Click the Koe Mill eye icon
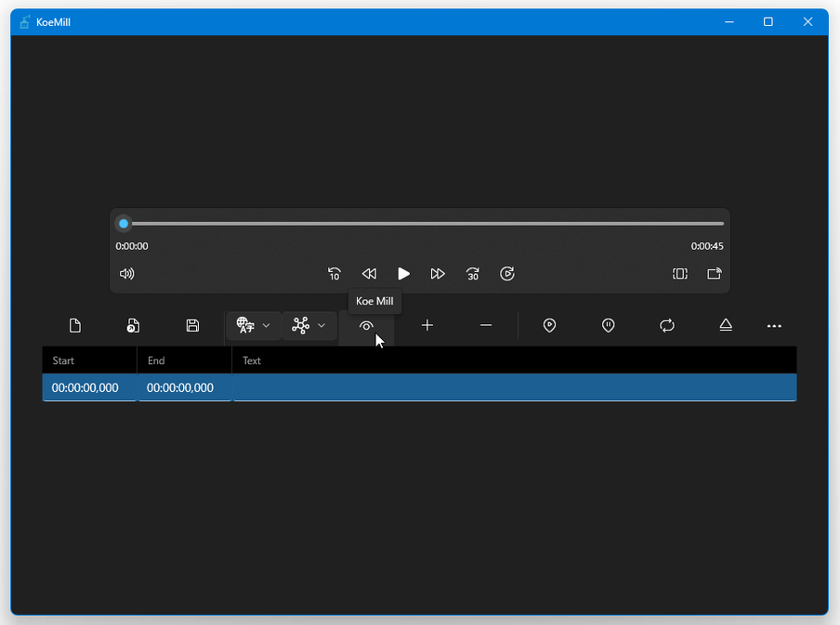 click(366, 326)
